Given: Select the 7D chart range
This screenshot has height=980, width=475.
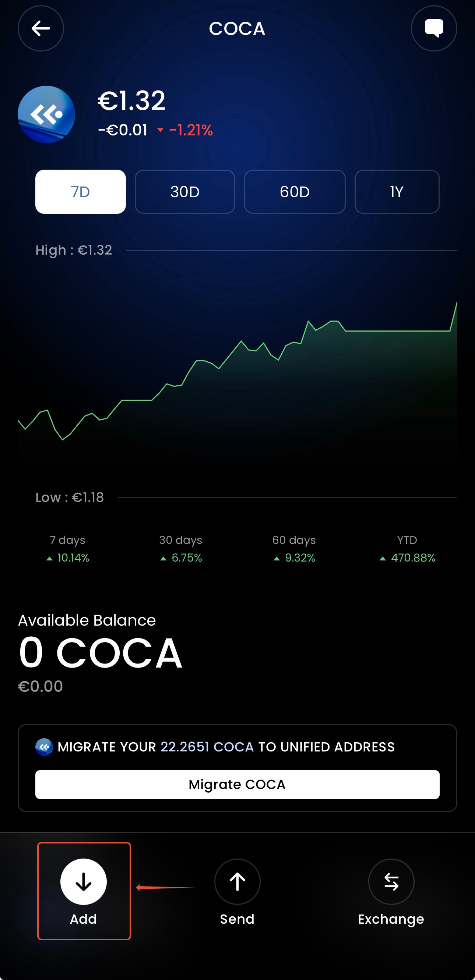Looking at the screenshot, I should 81,192.
